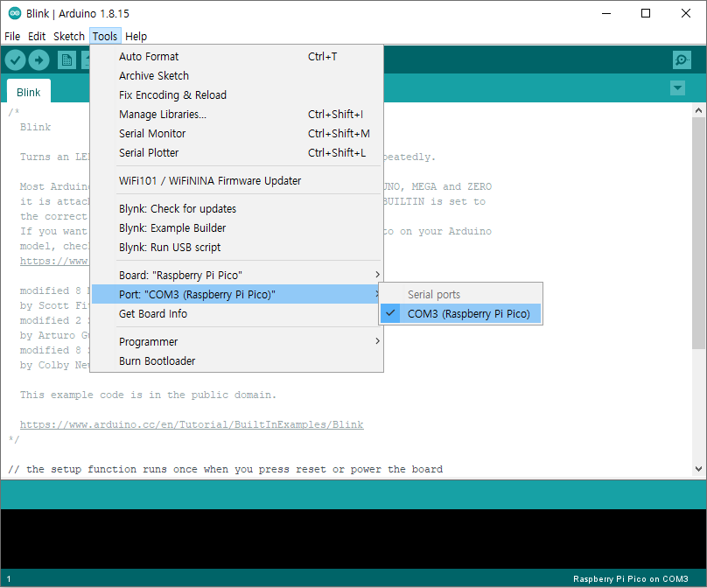Select Burn Bootloader
Screen dimensions: 707x588
236,361
